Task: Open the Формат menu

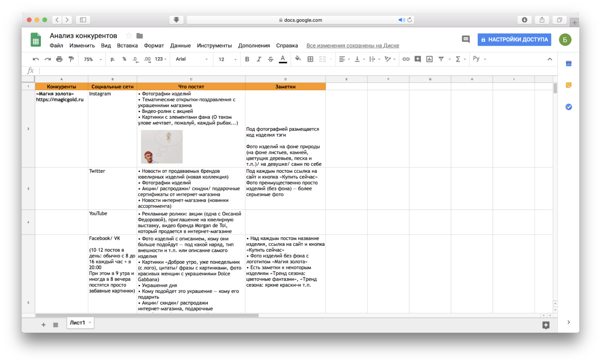Action: 154,46
